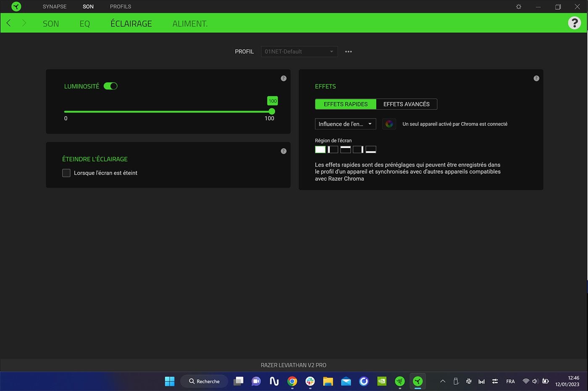Click help icon in Luminosité panel

tap(283, 78)
